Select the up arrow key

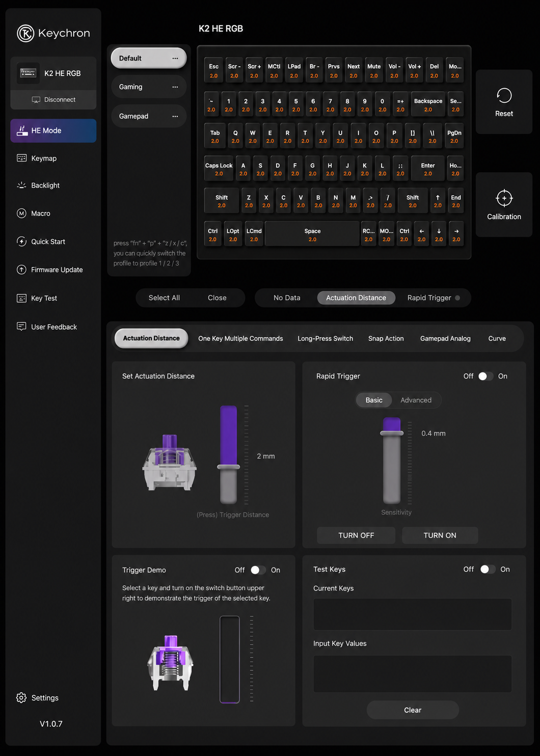tap(438, 201)
